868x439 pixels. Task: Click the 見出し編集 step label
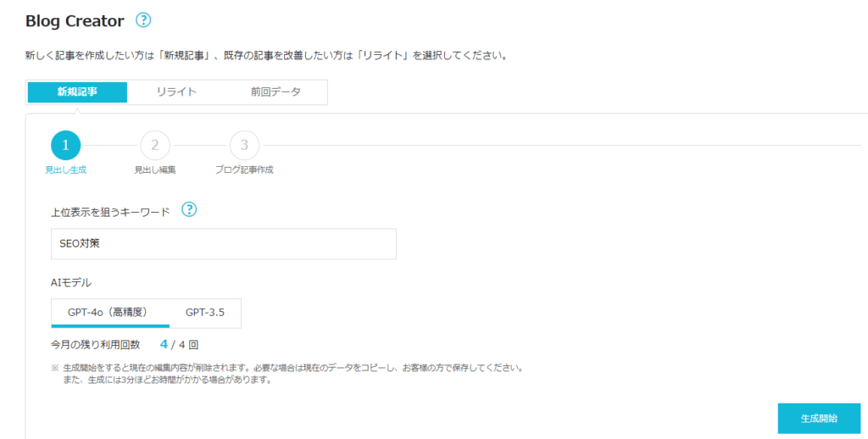(155, 169)
